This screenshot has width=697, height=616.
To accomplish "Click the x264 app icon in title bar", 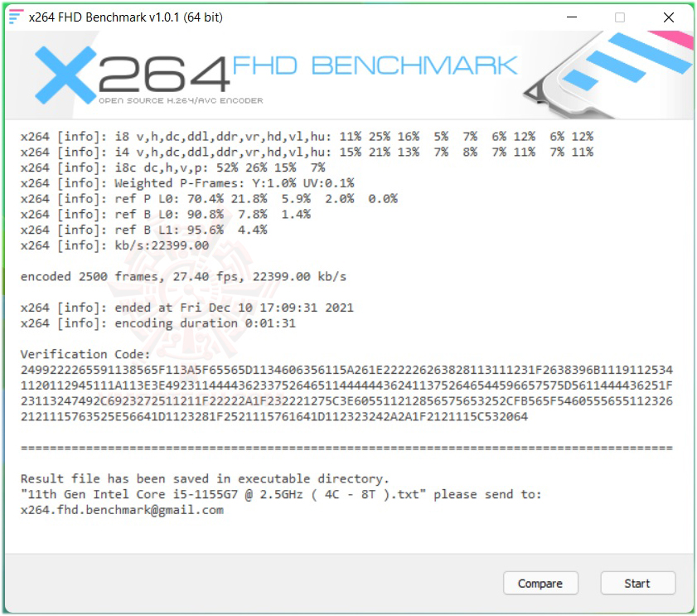I will 16,17.
